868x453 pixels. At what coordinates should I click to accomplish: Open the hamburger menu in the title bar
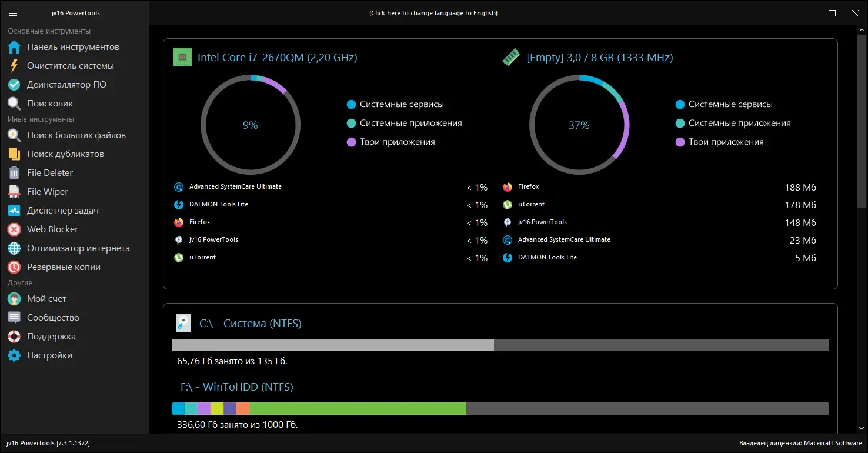tap(13, 13)
